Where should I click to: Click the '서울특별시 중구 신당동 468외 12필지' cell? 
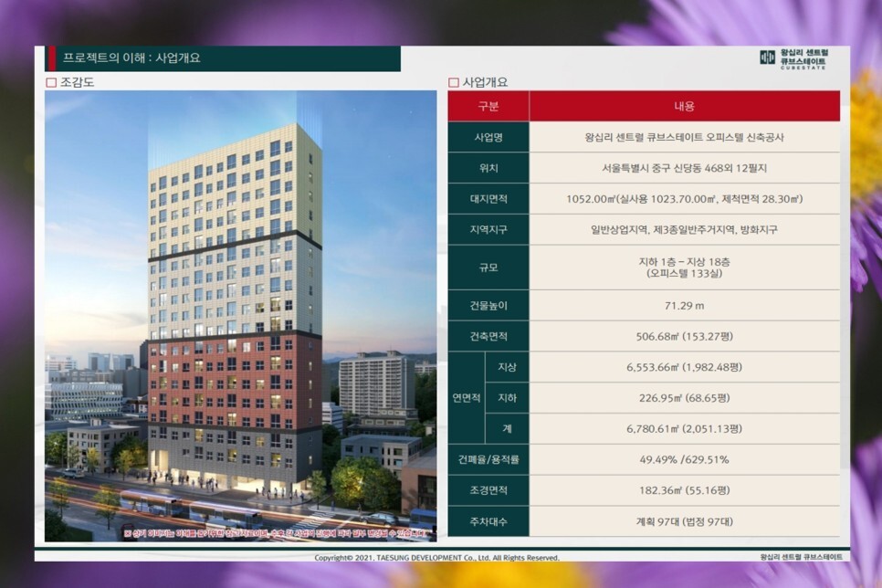click(685, 168)
